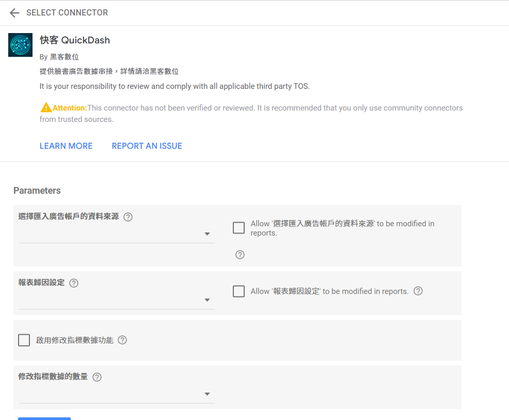Click the description 提供臉書廣告數據串接 text
The image size is (509, 420).
click(109, 71)
